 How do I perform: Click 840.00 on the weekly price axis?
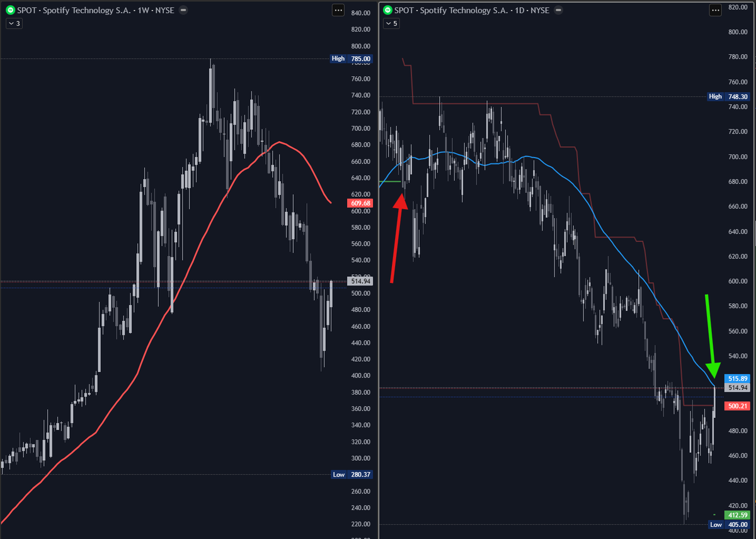click(360, 13)
